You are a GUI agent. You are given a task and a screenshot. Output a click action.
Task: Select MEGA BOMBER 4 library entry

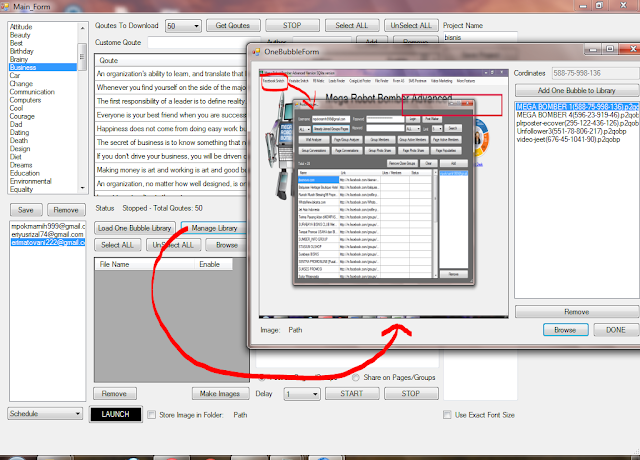[x=577, y=115]
